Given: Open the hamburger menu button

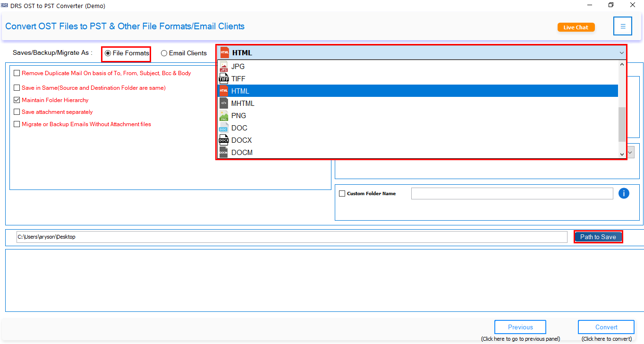Looking at the screenshot, I should click(x=623, y=26).
